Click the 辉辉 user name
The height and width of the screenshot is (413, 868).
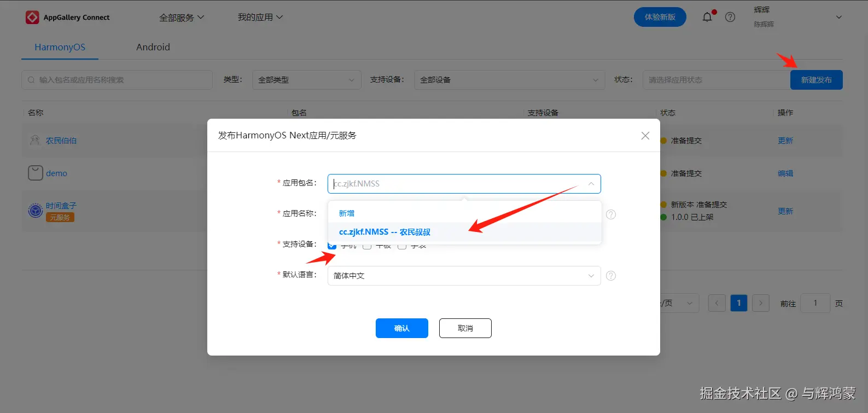(762, 10)
